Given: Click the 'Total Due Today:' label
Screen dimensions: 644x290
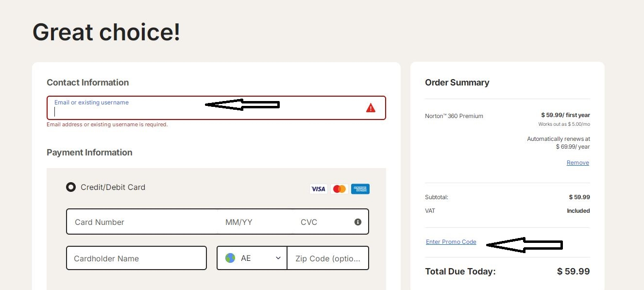Looking at the screenshot, I should tap(460, 272).
